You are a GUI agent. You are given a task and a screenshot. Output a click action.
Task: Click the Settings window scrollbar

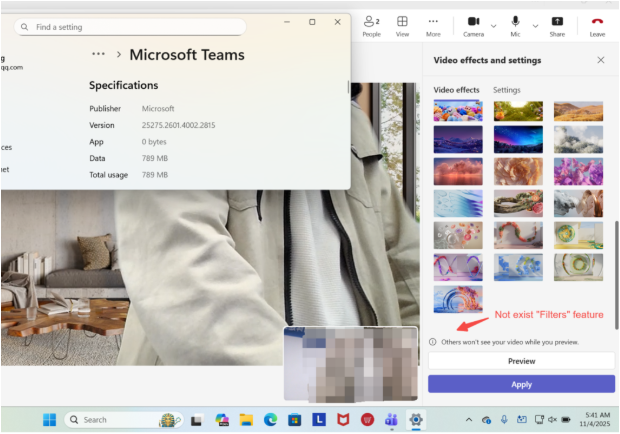coord(348,87)
